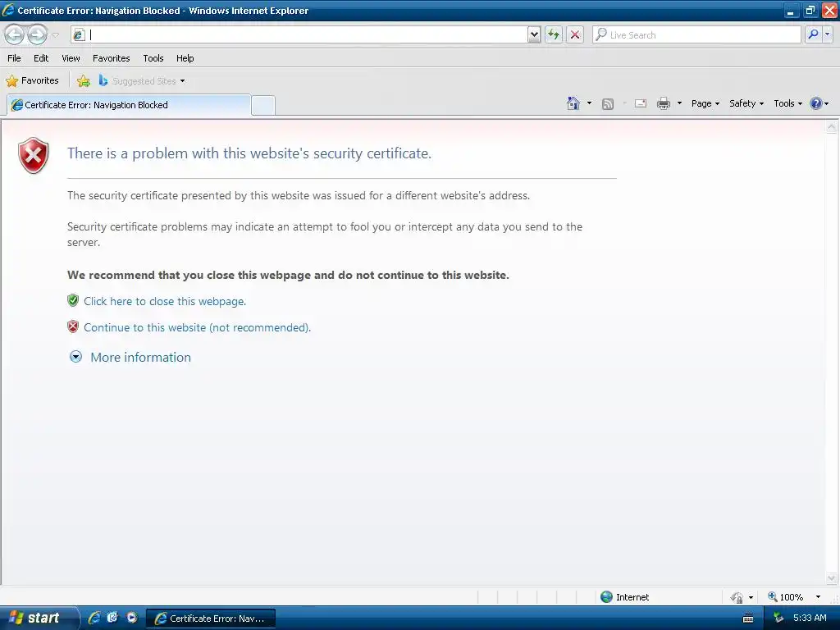Open the search provider options dropdown
This screenshot has height=630, width=840.
tap(828, 34)
